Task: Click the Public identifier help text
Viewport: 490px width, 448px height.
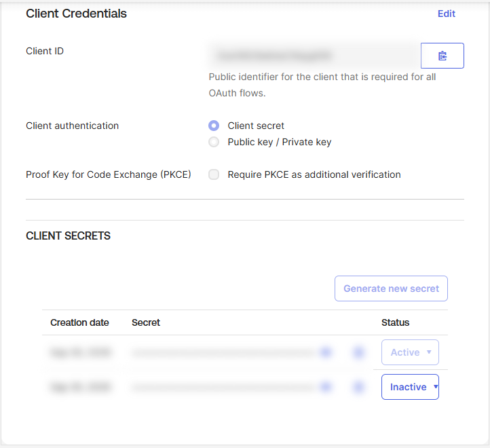Action: [322, 85]
